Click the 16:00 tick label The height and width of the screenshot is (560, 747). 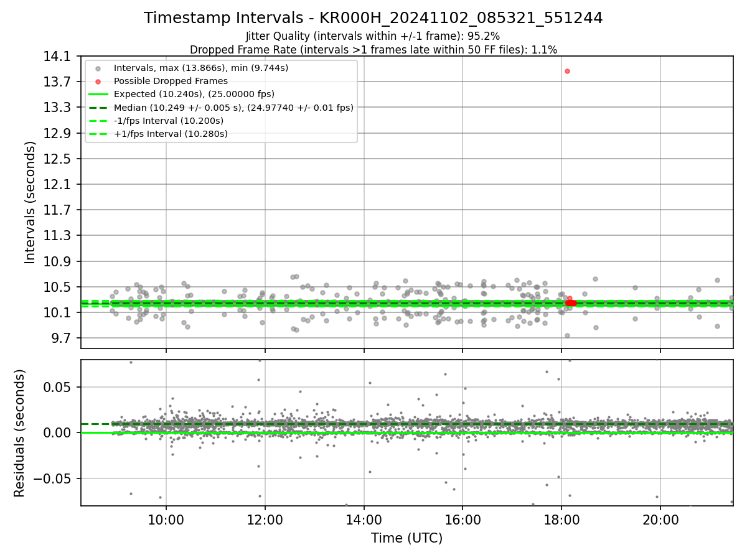click(x=463, y=520)
